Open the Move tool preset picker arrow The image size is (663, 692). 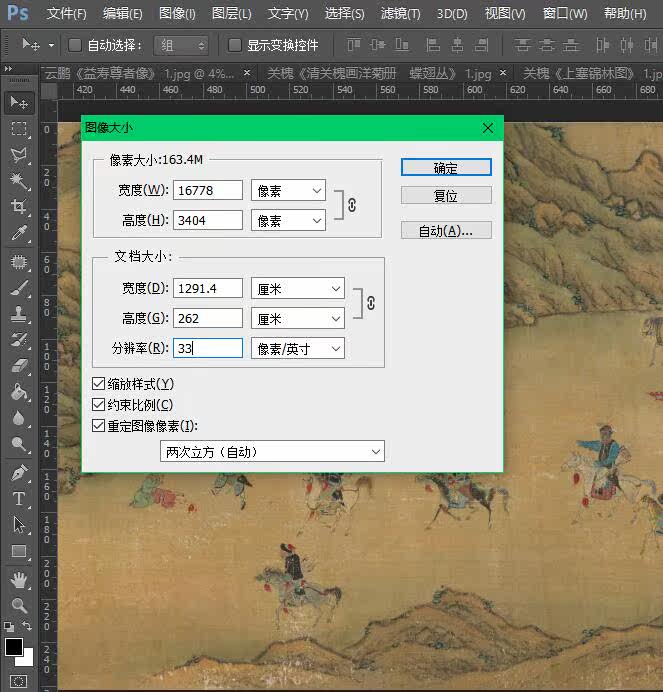[52, 45]
